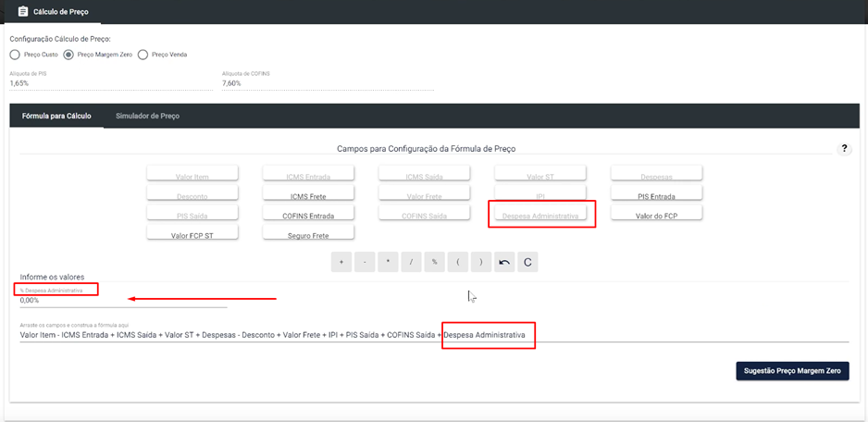The height and width of the screenshot is (422, 868).
Task: Insert the division slash operator
Action: [x=411, y=262]
